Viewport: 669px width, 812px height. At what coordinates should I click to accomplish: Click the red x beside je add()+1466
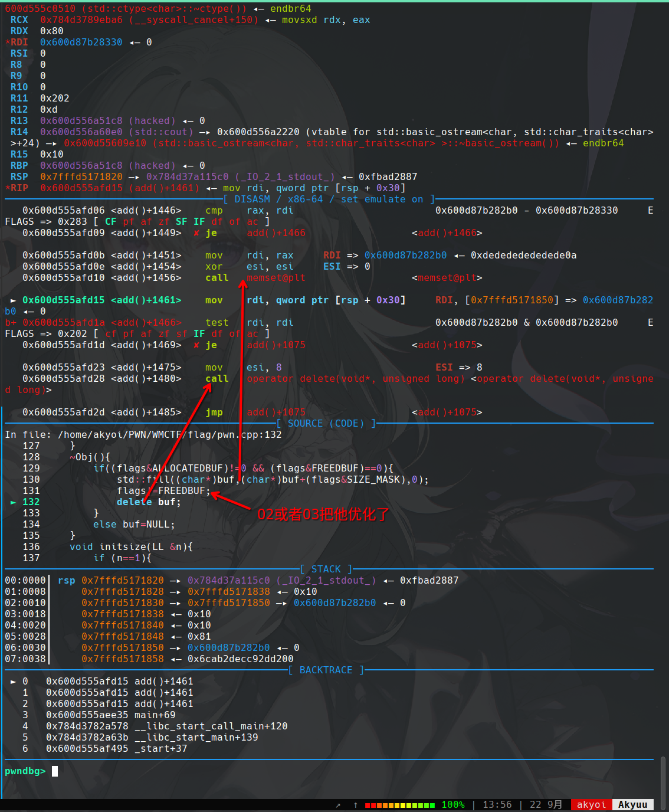click(x=196, y=233)
